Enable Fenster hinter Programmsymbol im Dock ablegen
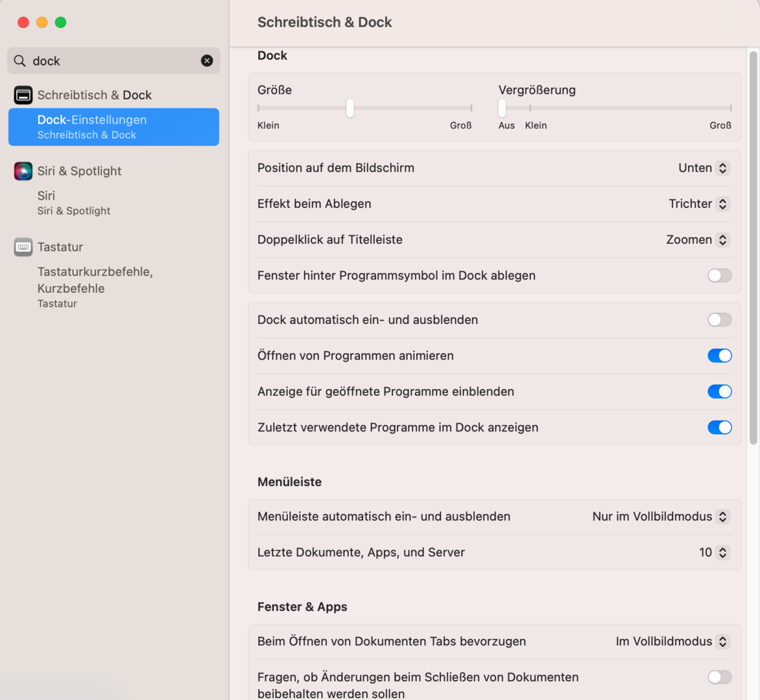This screenshot has height=700, width=760. [719, 275]
